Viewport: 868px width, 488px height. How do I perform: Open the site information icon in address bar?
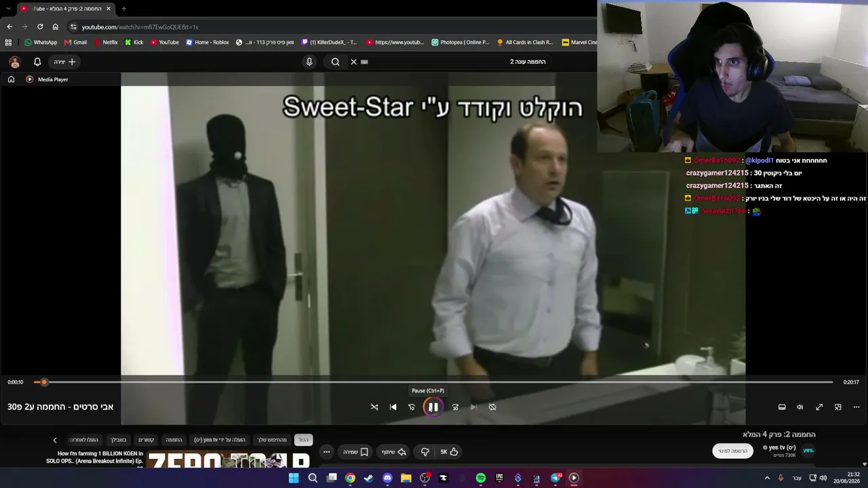[x=73, y=27]
